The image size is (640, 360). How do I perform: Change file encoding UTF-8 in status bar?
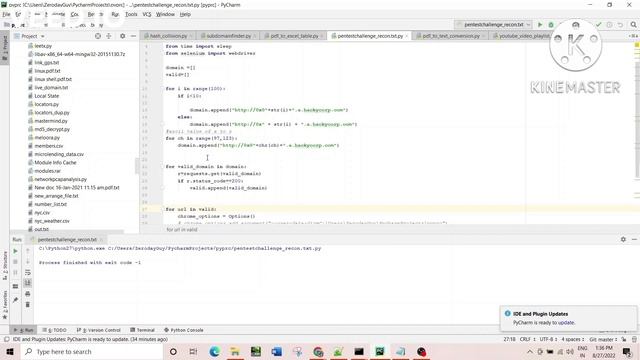pyautogui.click(x=548, y=340)
